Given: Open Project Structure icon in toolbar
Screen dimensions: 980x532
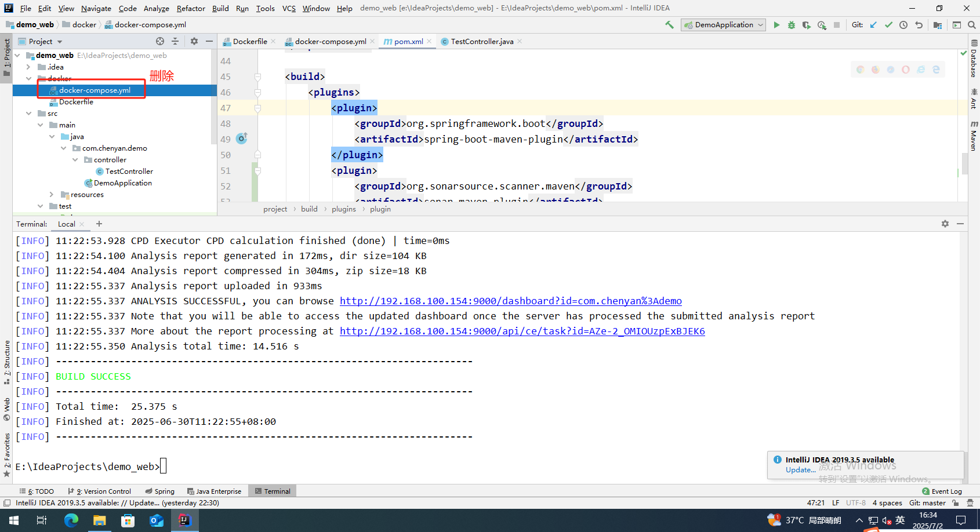Looking at the screenshot, I should point(938,25).
